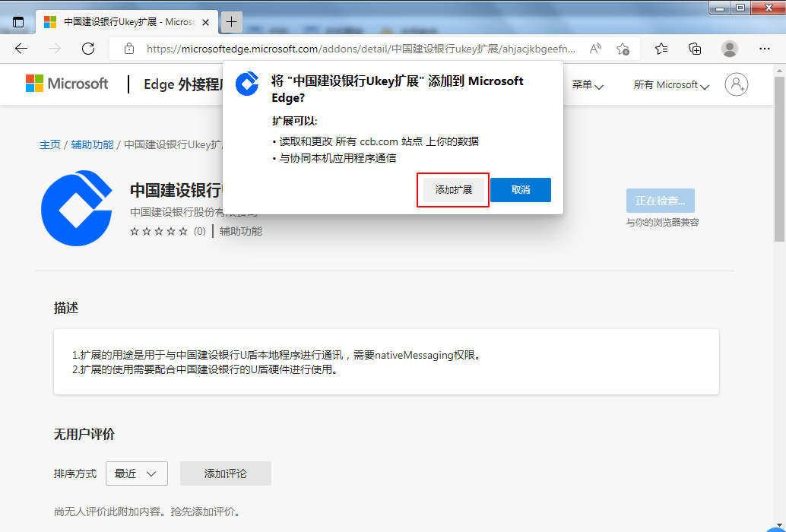786x532 pixels.
Task: Click 添加扩展 to confirm adding extension
Action: [x=453, y=190]
